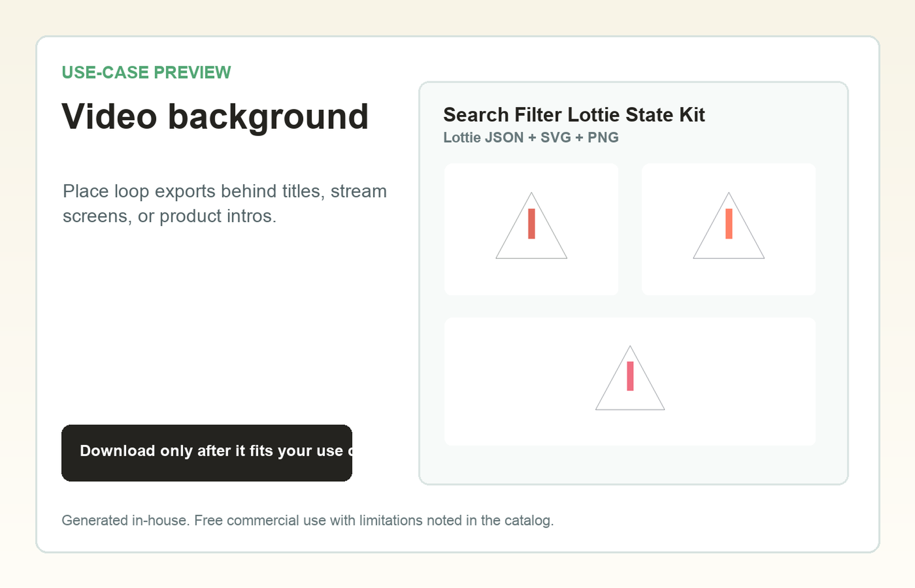Click the 'Lottie JSON + SVG + PNG' subtitle
Screen dimensions: 915x588
[x=531, y=138]
